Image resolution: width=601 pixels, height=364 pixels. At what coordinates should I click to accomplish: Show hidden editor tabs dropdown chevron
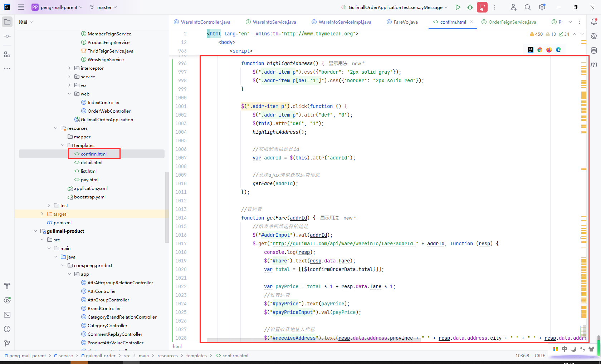[570, 22]
